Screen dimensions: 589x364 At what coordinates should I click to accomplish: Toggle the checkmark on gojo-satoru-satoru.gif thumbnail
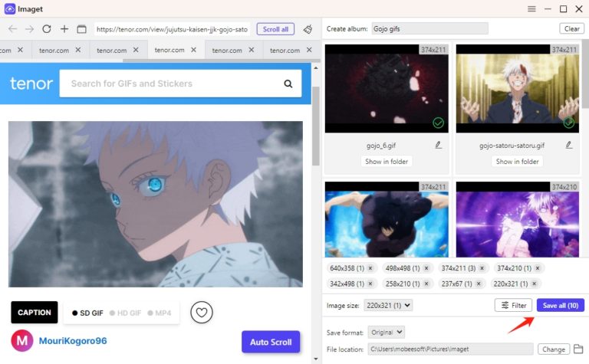coord(569,123)
